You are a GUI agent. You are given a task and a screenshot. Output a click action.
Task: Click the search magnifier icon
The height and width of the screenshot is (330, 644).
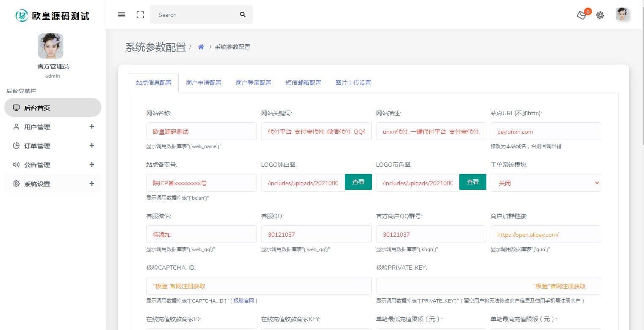[243, 15]
